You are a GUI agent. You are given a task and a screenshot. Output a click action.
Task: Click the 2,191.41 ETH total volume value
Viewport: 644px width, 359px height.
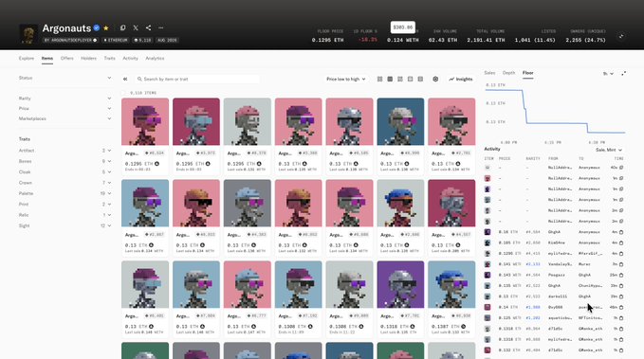[x=486, y=40]
